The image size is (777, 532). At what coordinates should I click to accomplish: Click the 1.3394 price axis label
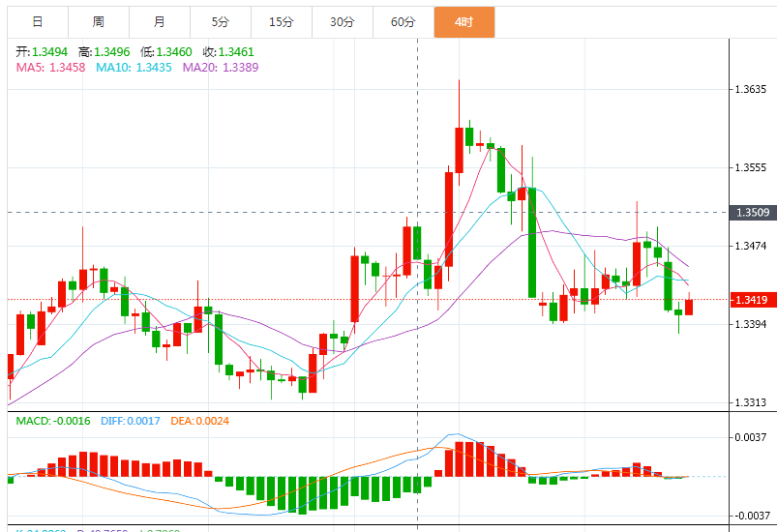[x=750, y=324]
